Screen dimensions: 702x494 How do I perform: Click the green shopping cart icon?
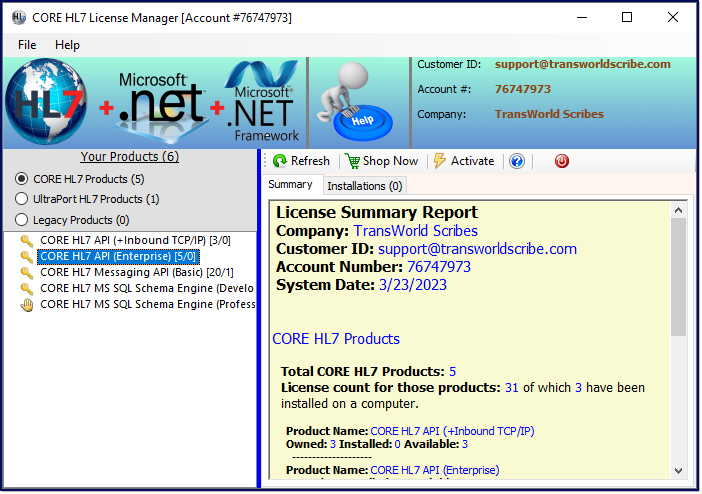352,161
